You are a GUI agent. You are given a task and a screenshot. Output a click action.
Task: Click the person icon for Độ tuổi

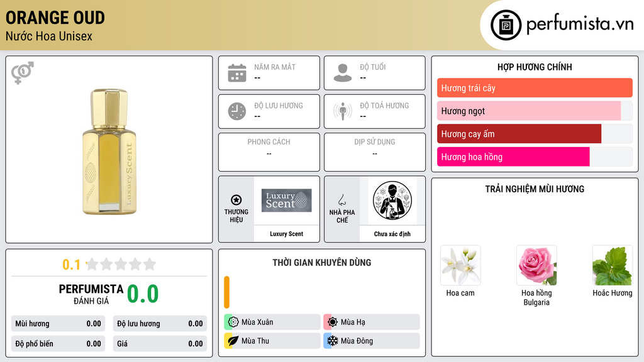(x=343, y=73)
